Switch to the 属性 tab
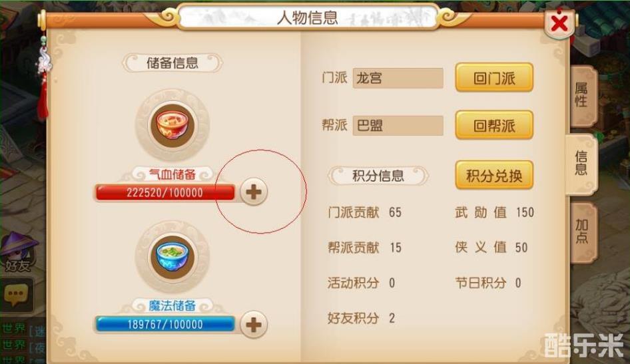Viewport: 630px width, 364px height. coord(581,96)
